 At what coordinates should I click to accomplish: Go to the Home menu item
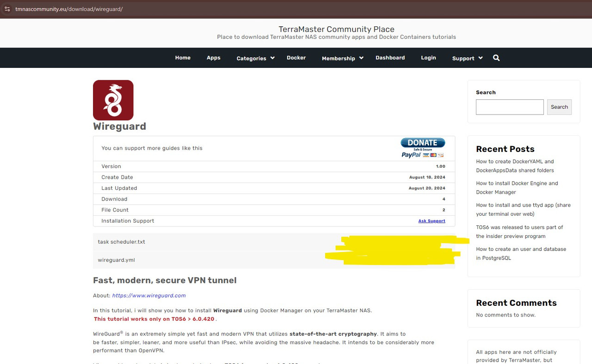point(183,58)
